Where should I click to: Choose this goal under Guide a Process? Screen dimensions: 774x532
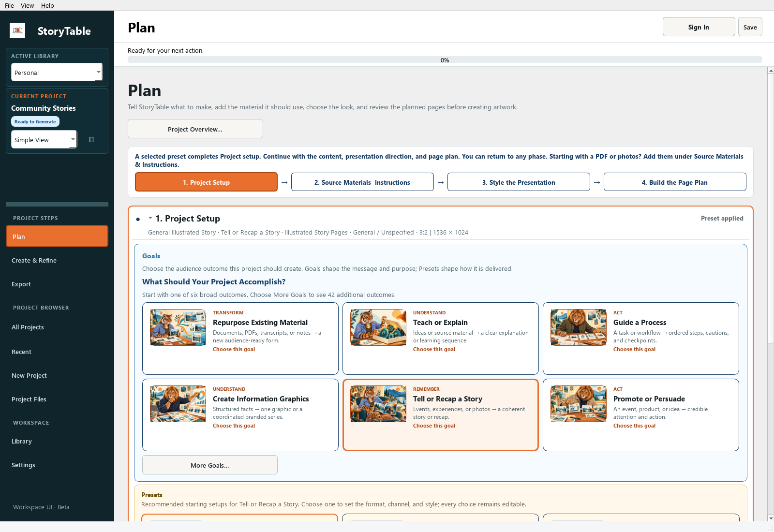634,349
